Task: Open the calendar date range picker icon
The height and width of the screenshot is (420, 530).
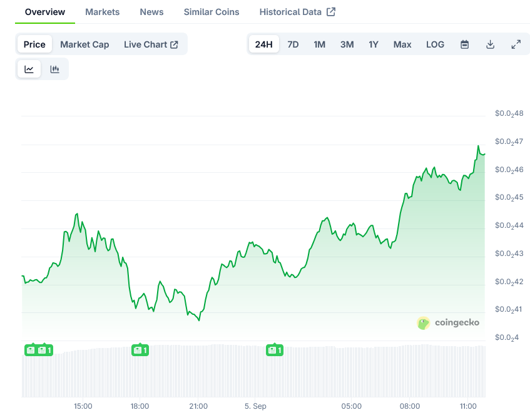Action: [464, 44]
